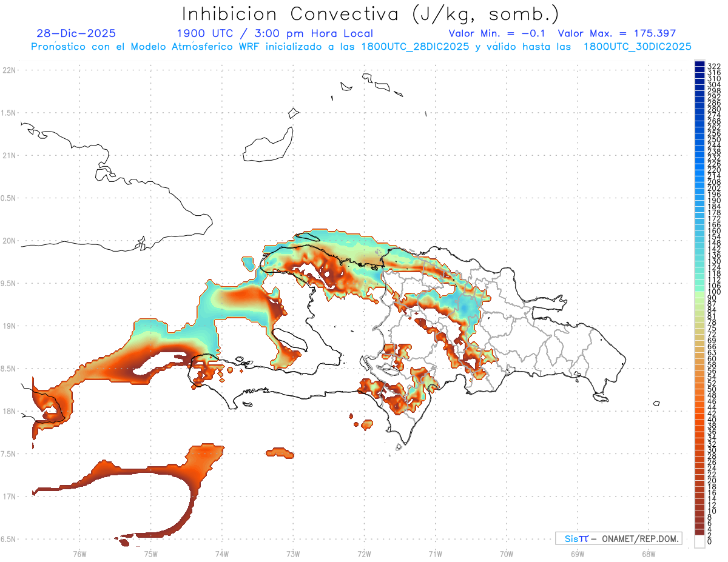Click the '17N' latitude label
This screenshot has height=562, width=728.
pyautogui.click(x=8, y=497)
